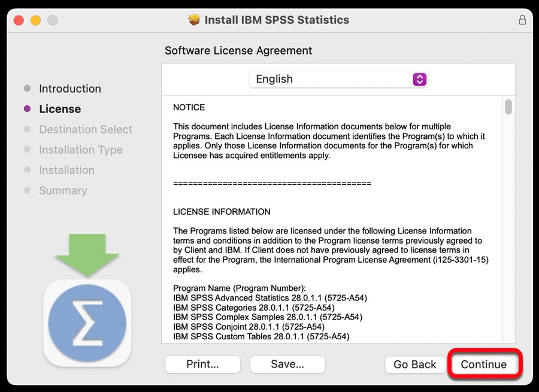539x392 pixels.
Task: Click the lock icon in title bar
Action: (522, 20)
